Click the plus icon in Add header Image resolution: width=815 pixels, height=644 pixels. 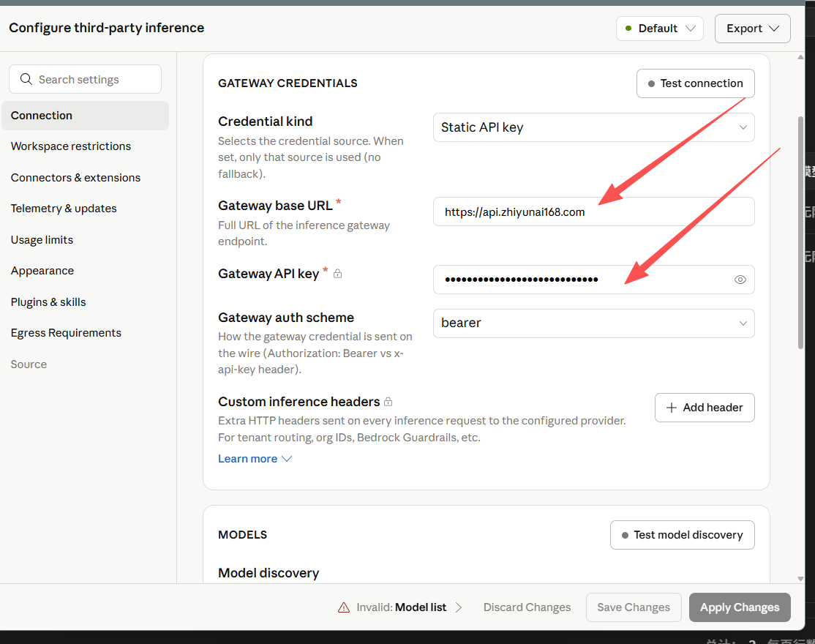[672, 408]
